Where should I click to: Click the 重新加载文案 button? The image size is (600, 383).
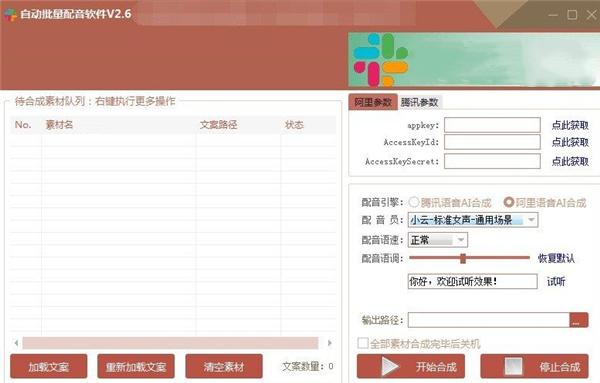pyautogui.click(x=136, y=367)
